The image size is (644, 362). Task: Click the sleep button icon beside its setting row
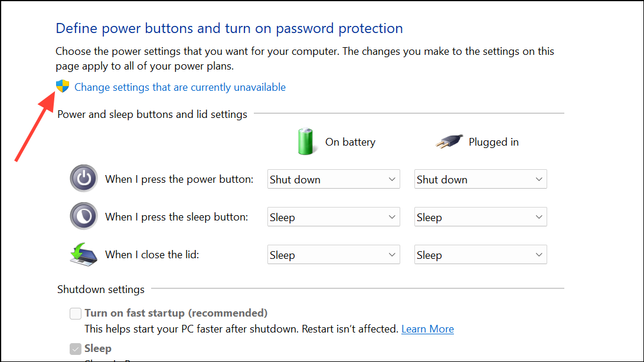coord(83,216)
